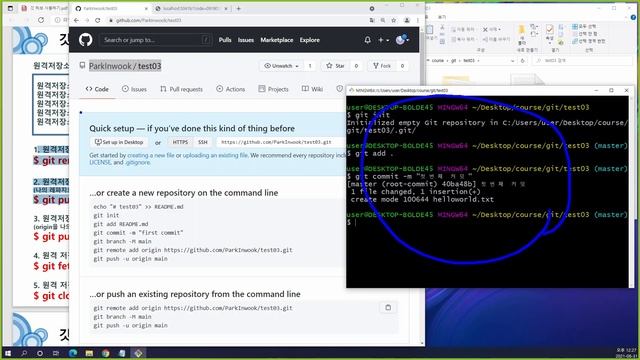This screenshot has width=640, height=360.
Task: Open the Chrome profile icon
Action: point(407,20)
